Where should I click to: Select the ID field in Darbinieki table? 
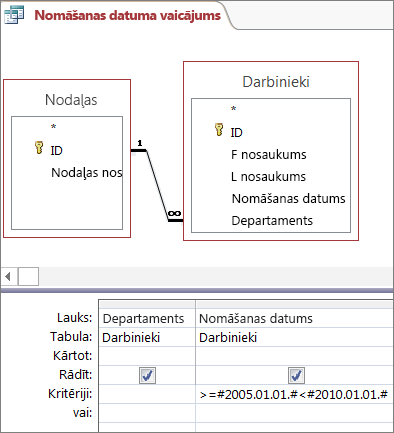(236, 133)
